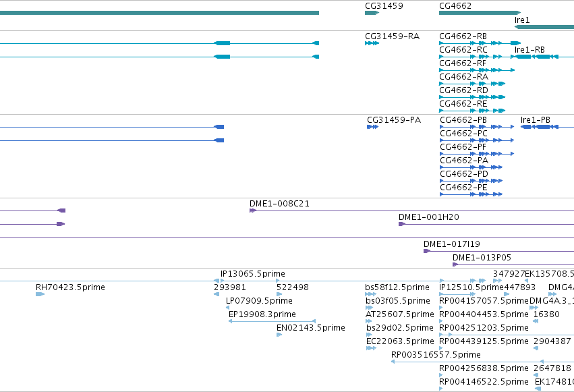This screenshot has width=574, height=392.
Task: Open the Ire1 gene label
Action: (x=522, y=20)
